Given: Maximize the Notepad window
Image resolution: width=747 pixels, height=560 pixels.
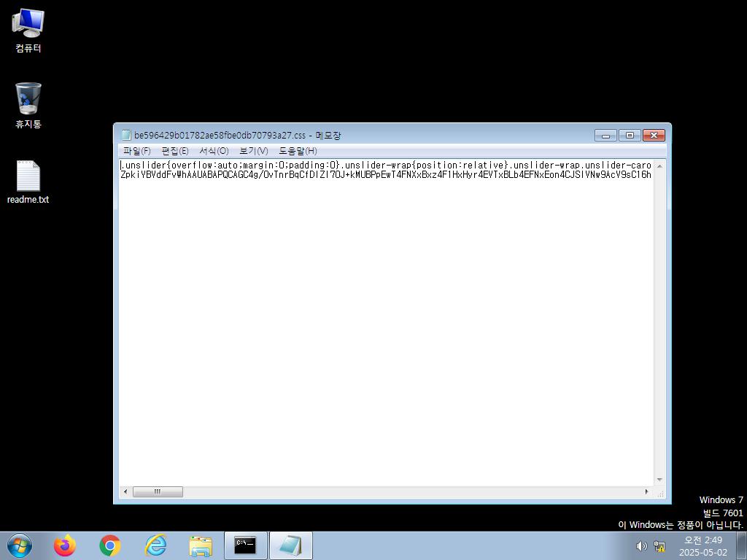Looking at the screenshot, I should pyautogui.click(x=630, y=135).
